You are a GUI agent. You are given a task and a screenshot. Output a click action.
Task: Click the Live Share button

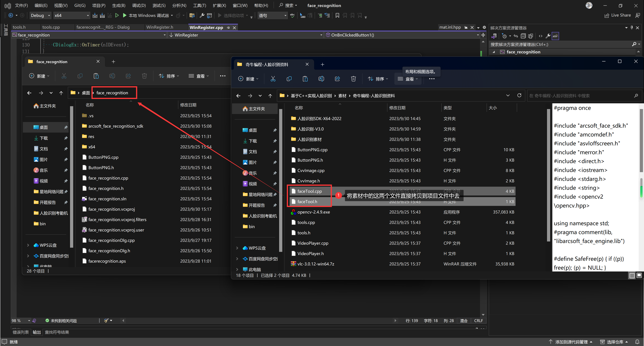tap(618, 16)
